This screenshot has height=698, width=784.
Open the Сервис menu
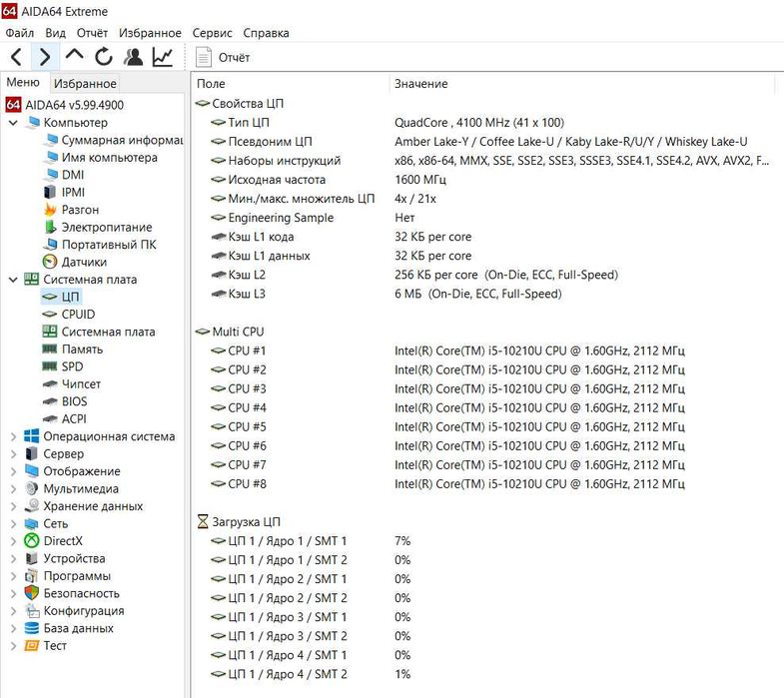point(212,33)
